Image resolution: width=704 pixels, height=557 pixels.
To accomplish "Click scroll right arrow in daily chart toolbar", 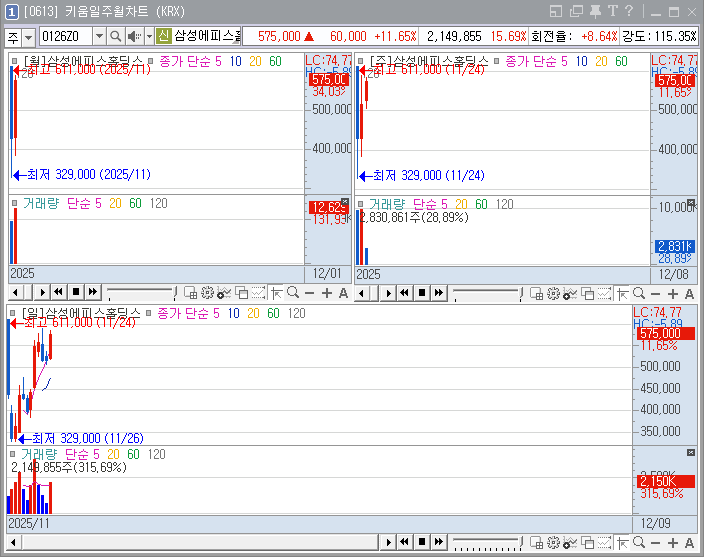I will (388, 542).
